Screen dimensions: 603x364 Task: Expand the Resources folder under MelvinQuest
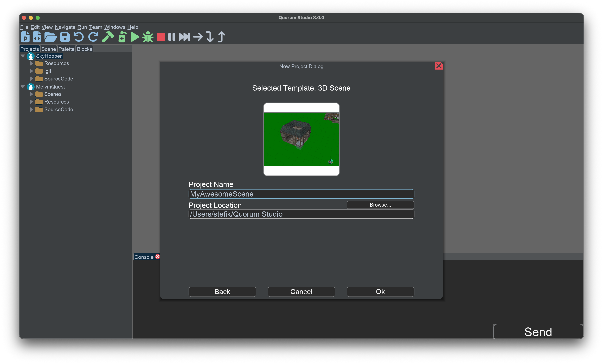coord(31,102)
